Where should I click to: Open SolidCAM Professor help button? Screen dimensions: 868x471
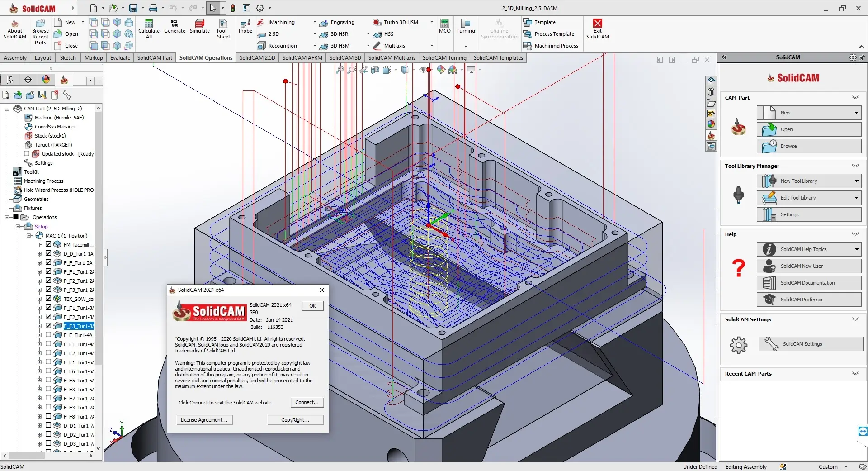(x=809, y=300)
